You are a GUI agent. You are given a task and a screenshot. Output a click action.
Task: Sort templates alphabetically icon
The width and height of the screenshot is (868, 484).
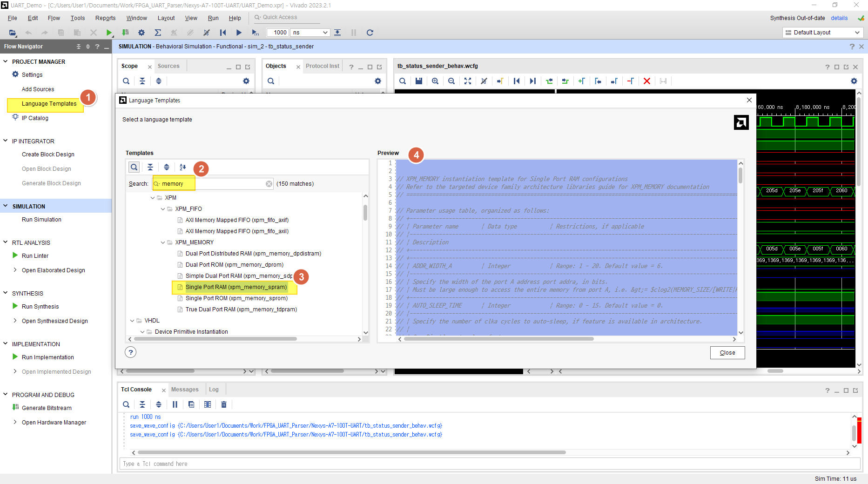pyautogui.click(x=183, y=167)
